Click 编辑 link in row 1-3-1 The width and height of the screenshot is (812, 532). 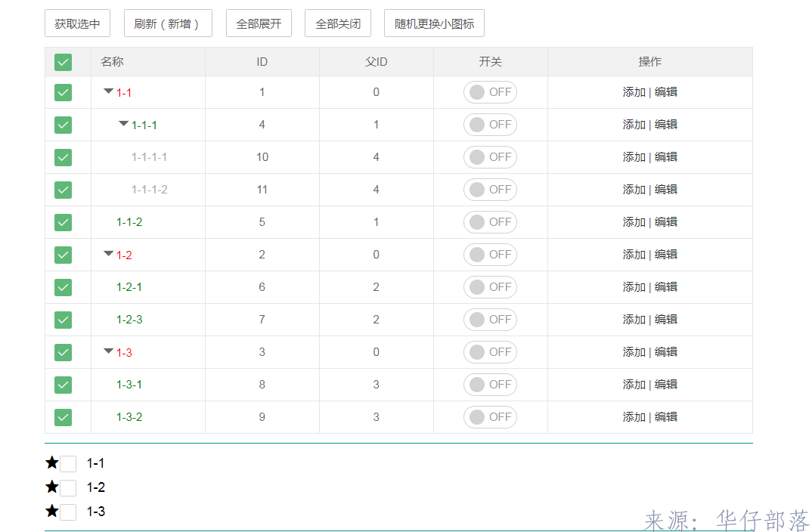(666, 385)
